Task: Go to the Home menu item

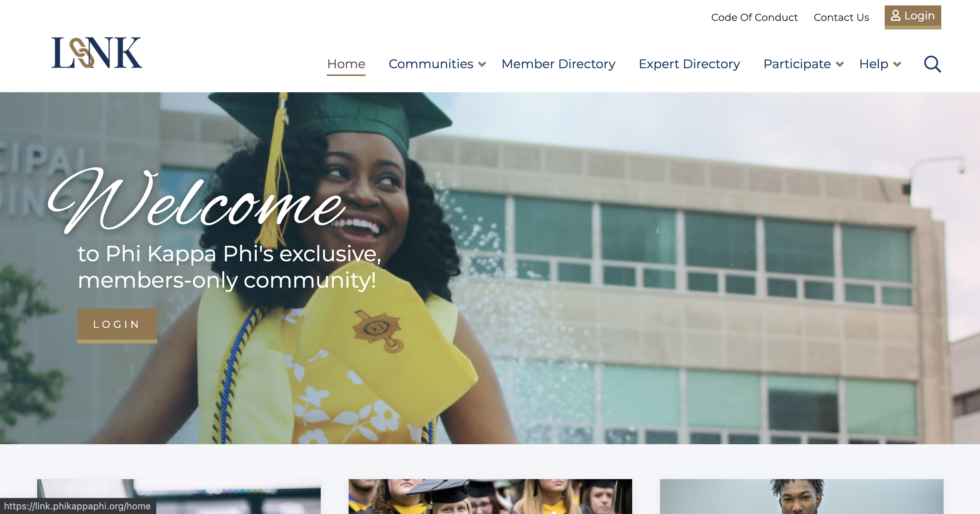Action: (346, 64)
